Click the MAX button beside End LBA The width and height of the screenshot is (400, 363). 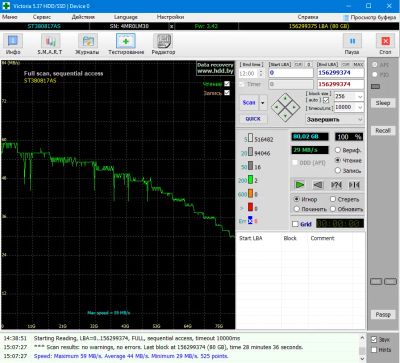pos(358,64)
